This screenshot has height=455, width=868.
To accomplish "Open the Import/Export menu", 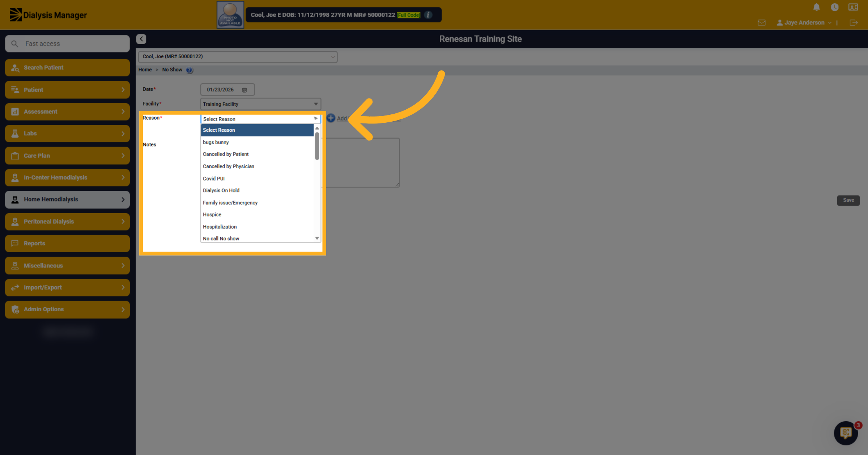I will point(67,287).
